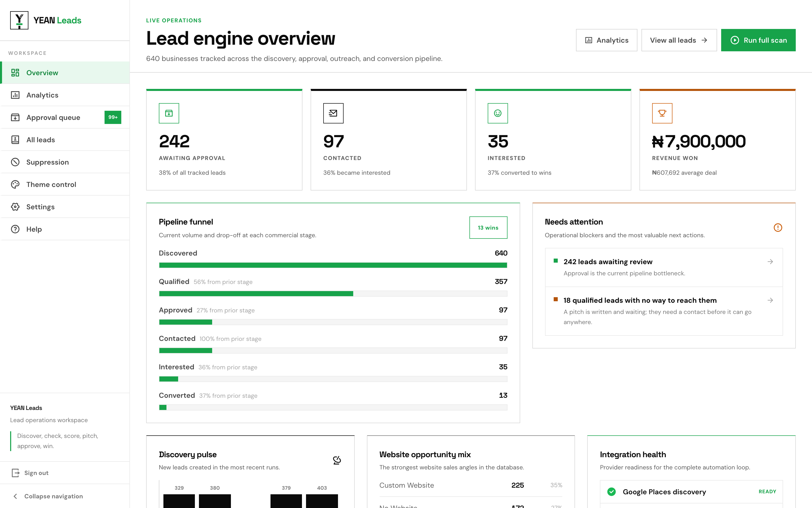Click the Interested card smiley icon
Image resolution: width=812 pixels, height=508 pixels.
pos(498,113)
